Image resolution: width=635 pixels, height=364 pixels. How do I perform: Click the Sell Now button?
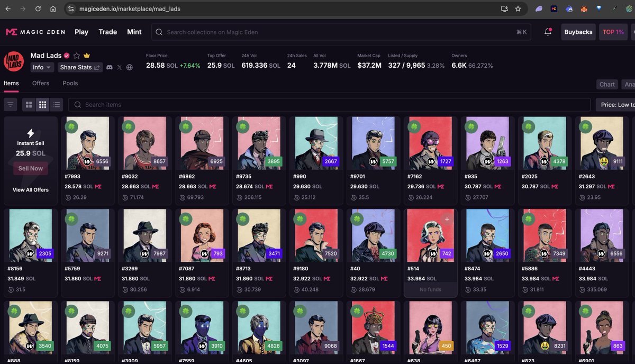tap(31, 168)
